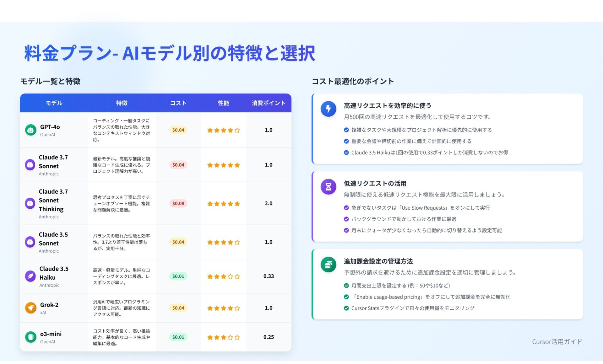Viewport: 603px width, 364px height.
Task: Click the star rating in the Grok-2 row
Action: [x=223, y=308]
